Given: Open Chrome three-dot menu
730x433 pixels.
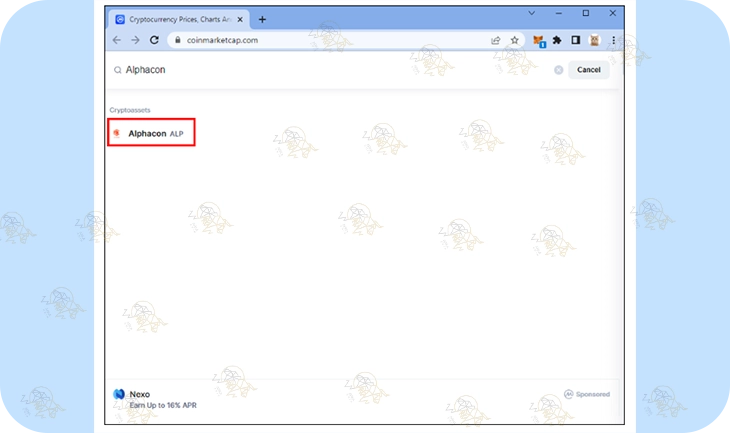Looking at the screenshot, I should pyautogui.click(x=613, y=40).
